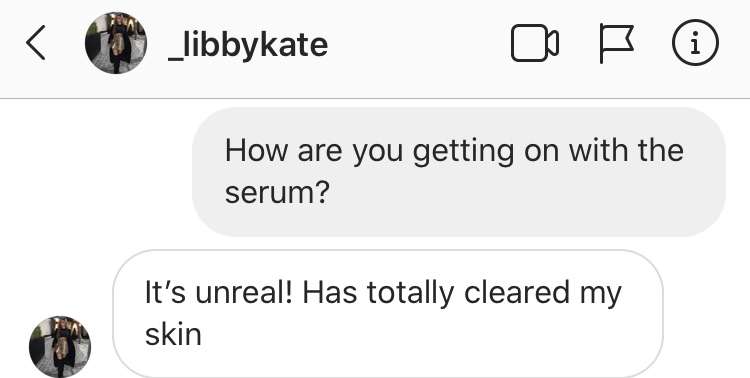This screenshot has height=378, width=750.
Task: Click the empty header space after the username
Action: tap(419, 44)
